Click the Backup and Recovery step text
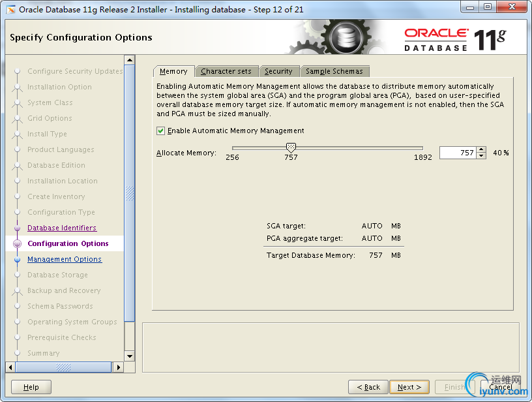The height and width of the screenshot is (402, 532). click(64, 290)
